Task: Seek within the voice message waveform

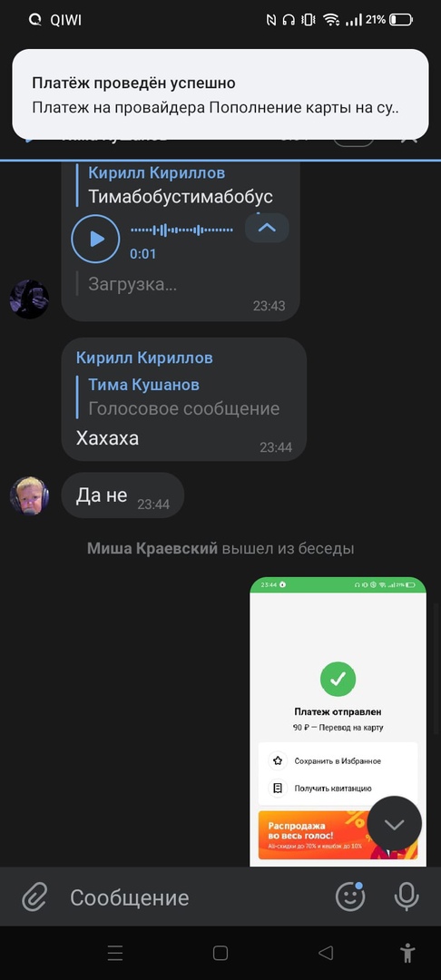Action: click(181, 230)
